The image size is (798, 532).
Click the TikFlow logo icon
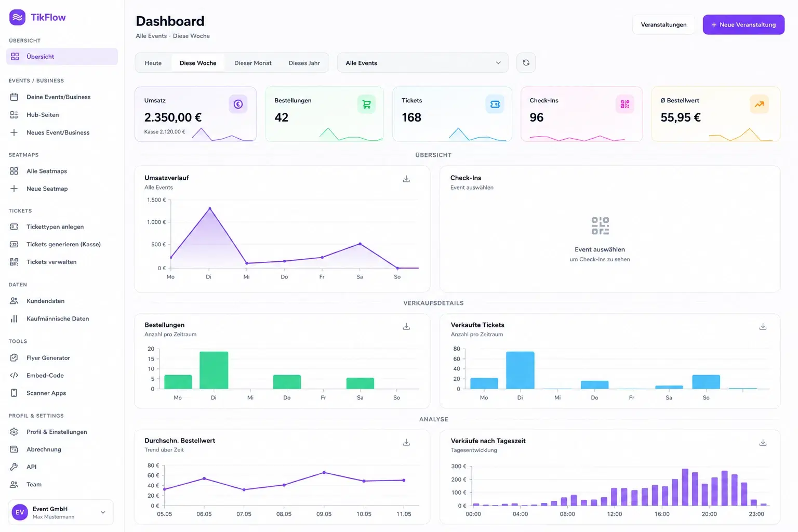[18, 17]
